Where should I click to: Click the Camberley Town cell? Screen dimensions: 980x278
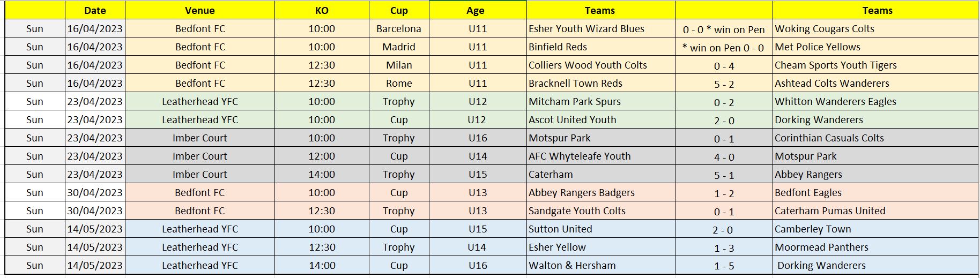pos(875,229)
